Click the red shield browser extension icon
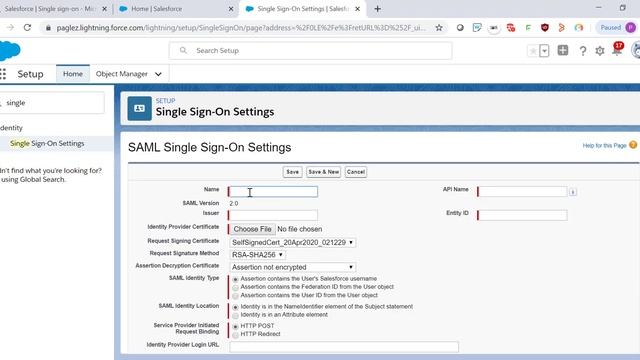 [544, 28]
